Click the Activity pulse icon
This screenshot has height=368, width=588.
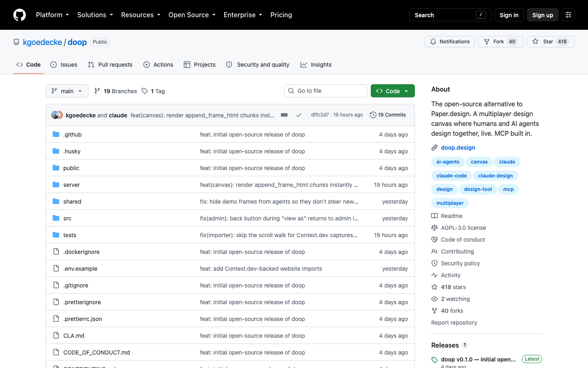(x=434, y=275)
